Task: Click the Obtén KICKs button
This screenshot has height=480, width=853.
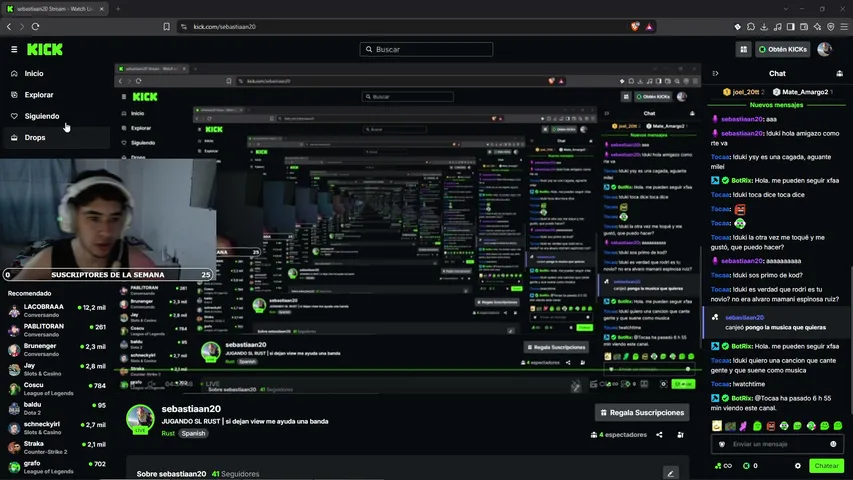Action: pyautogui.click(x=783, y=50)
